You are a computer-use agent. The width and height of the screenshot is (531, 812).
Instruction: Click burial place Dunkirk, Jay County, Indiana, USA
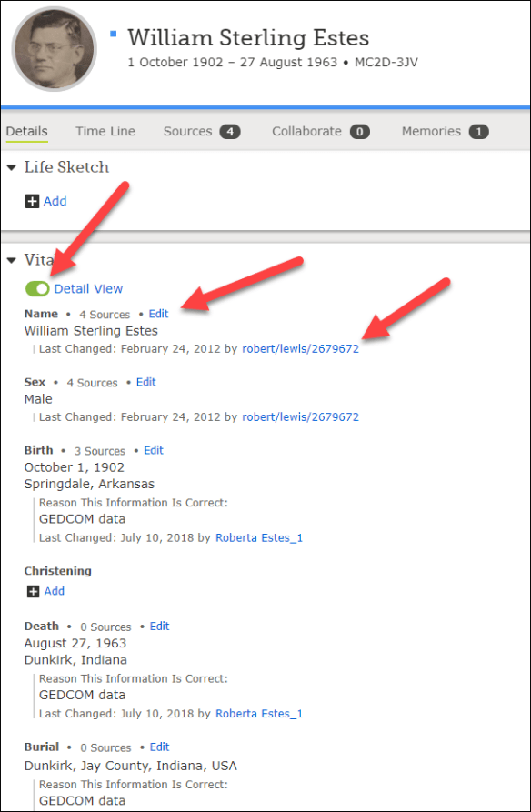[131, 766]
